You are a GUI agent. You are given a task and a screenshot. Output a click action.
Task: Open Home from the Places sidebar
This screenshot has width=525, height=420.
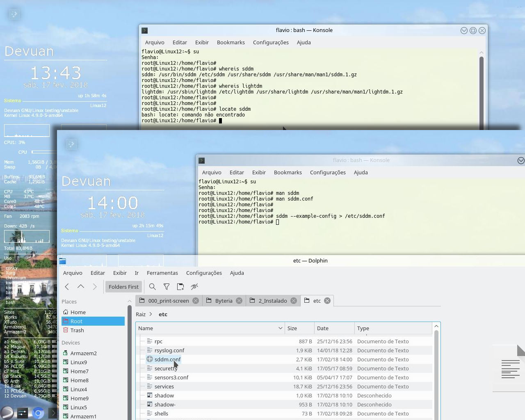point(78,312)
